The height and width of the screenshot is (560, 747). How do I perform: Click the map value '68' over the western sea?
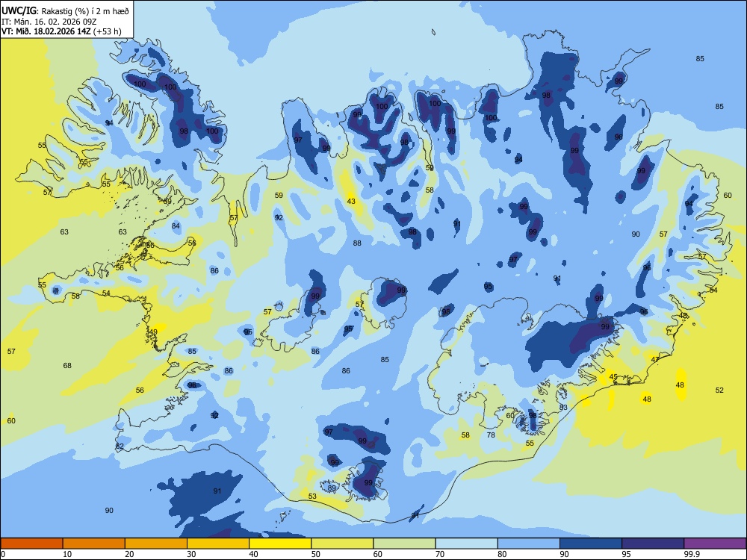(x=67, y=366)
